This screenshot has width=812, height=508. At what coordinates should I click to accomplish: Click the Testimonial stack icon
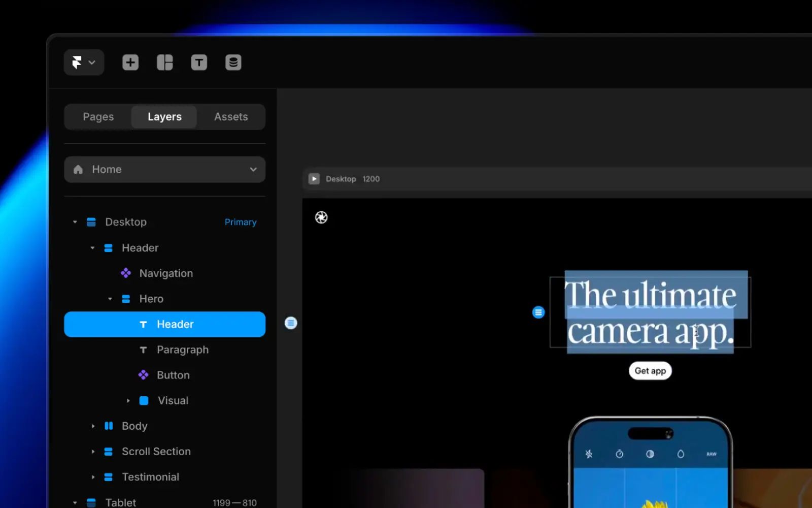109,477
